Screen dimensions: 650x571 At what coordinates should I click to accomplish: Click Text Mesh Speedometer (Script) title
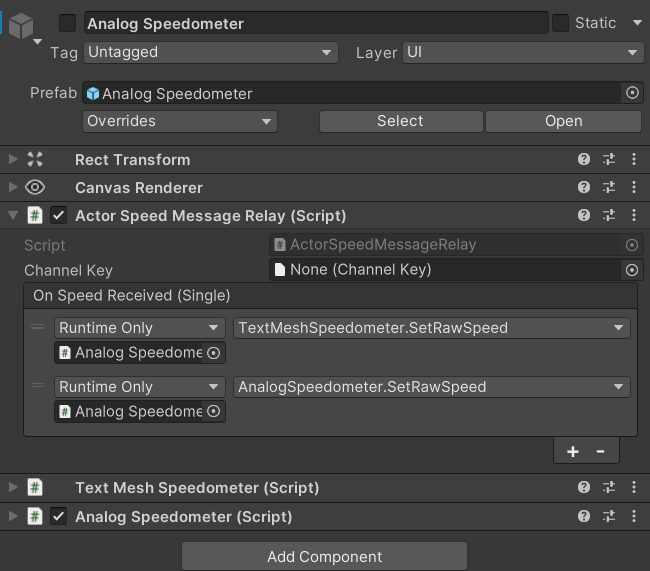[197, 488]
